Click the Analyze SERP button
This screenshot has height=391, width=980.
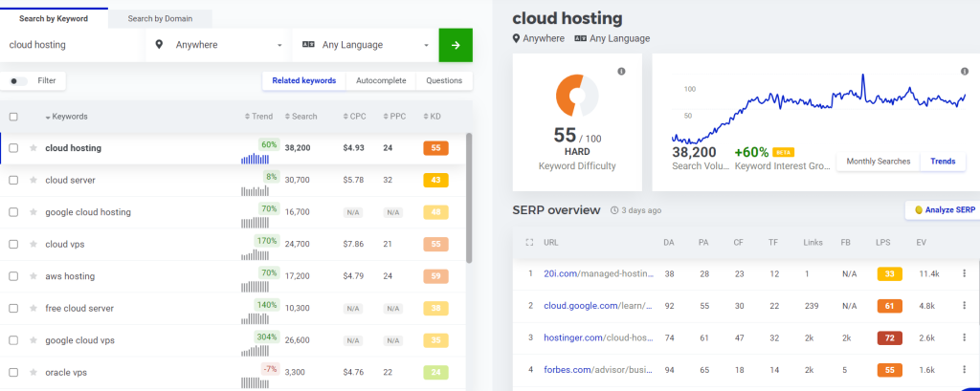coord(944,210)
